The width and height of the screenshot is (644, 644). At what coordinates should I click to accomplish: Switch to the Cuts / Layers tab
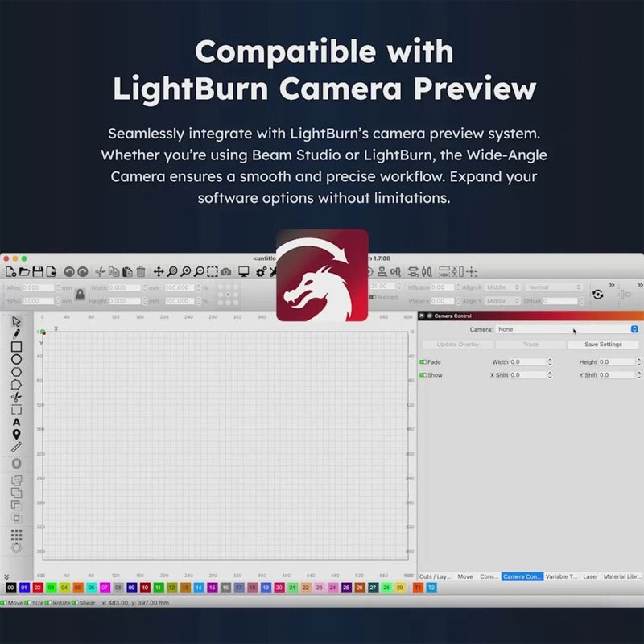pos(435,576)
